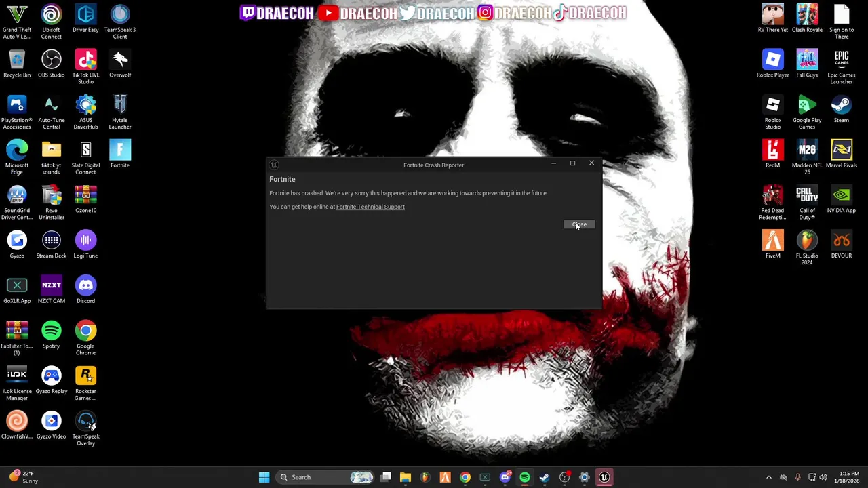Select the FL Studio 2024 desktop icon
Screen dimensions: 868x488
pyautogui.click(x=807, y=248)
